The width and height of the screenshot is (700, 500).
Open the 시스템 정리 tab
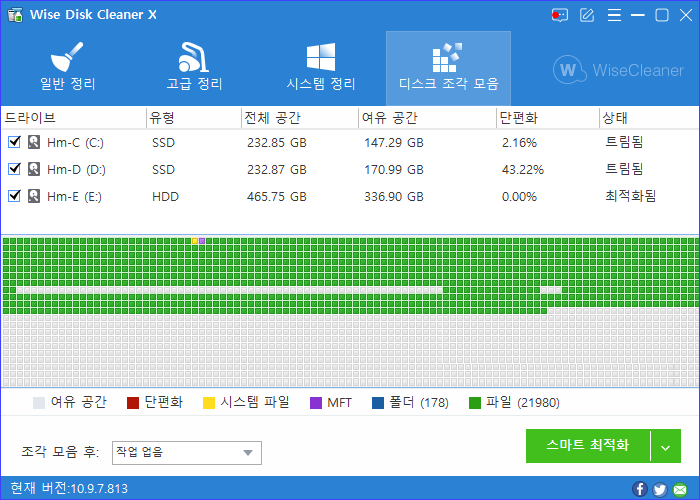(x=321, y=67)
